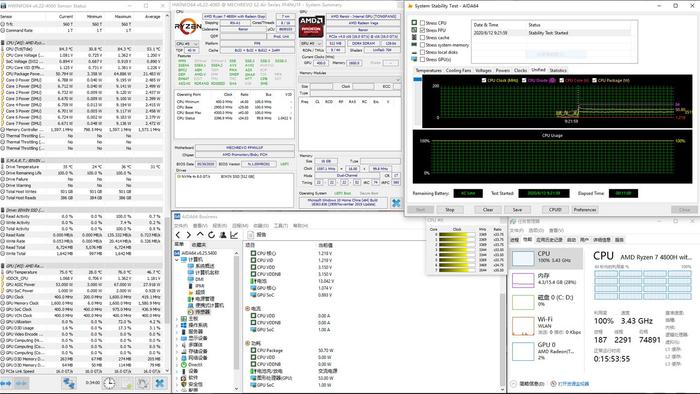Screen dimensions: 700x394
Task: Expand 服务器 node in AIDA64 tree
Action: [177, 332]
